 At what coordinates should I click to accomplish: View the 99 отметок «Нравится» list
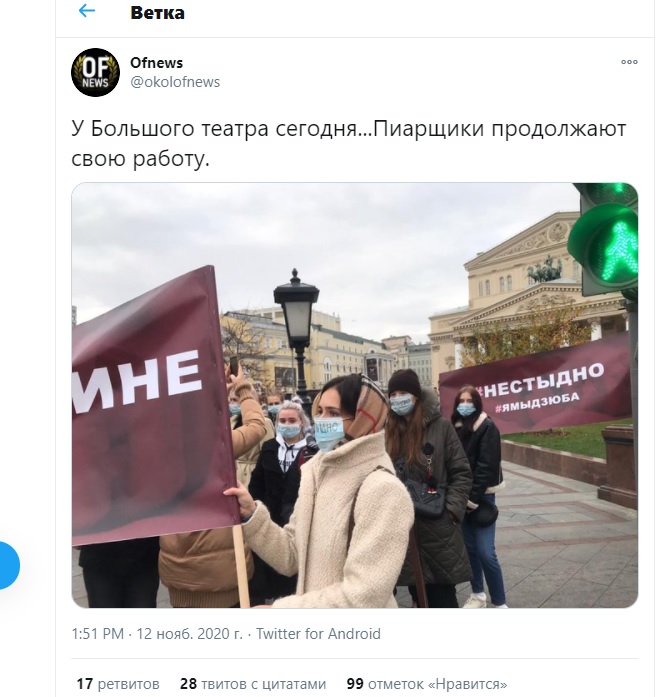[427, 683]
